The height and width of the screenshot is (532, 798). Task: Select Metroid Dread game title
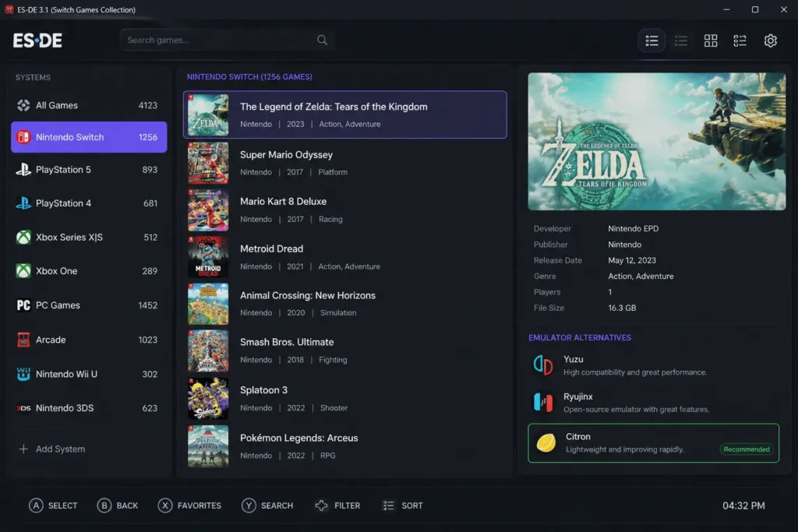pos(271,248)
